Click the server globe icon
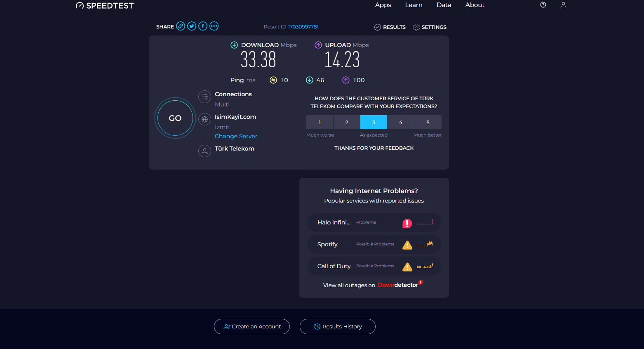The height and width of the screenshot is (349, 644). [x=204, y=119]
